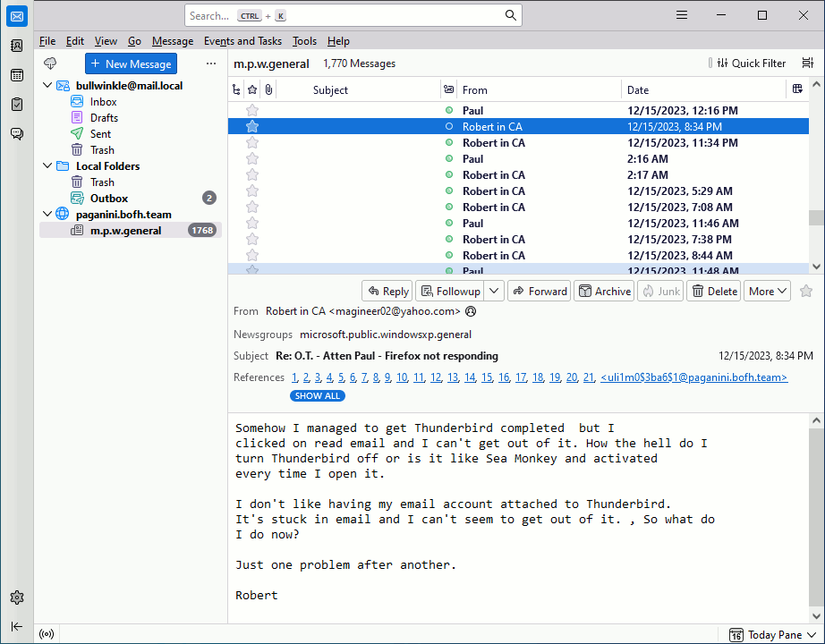Star the open message in header
The height and width of the screenshot is (644, 825).
coord(806,291)
